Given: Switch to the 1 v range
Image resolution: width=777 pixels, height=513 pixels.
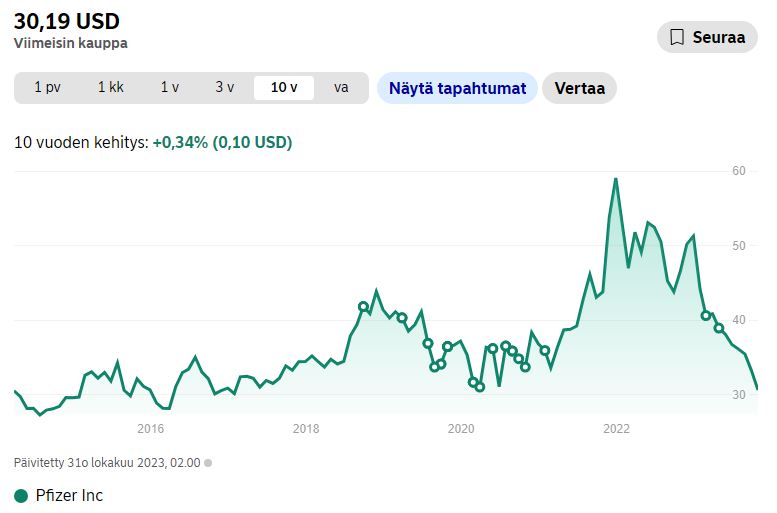Looking at the screenshot, I should (x=169, y=88).
